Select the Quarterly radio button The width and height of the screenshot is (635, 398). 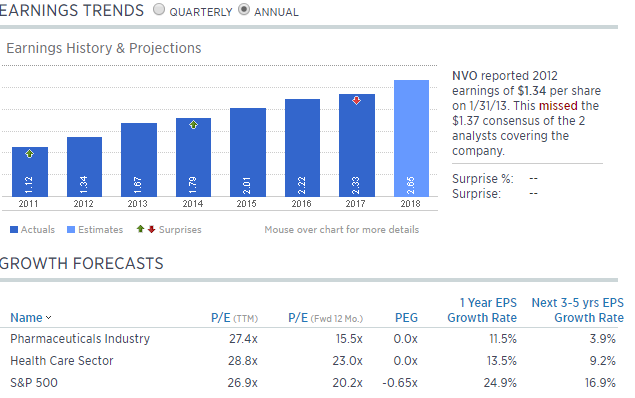(x=159, y=9)
